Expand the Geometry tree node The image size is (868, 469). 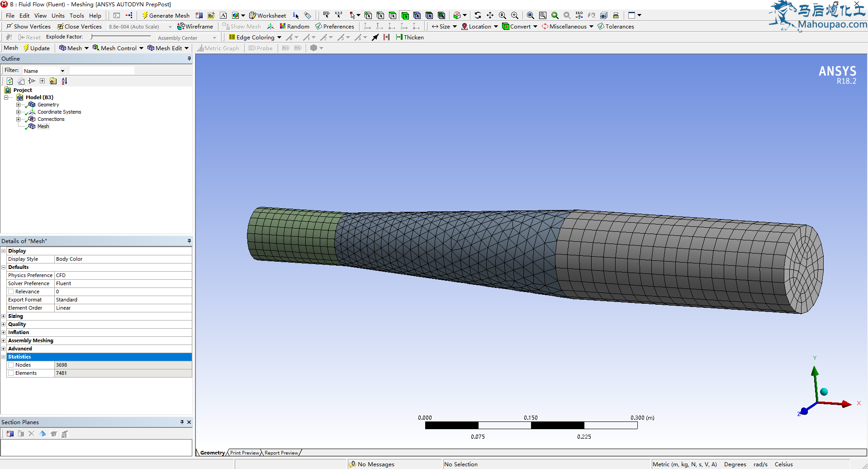19,105
